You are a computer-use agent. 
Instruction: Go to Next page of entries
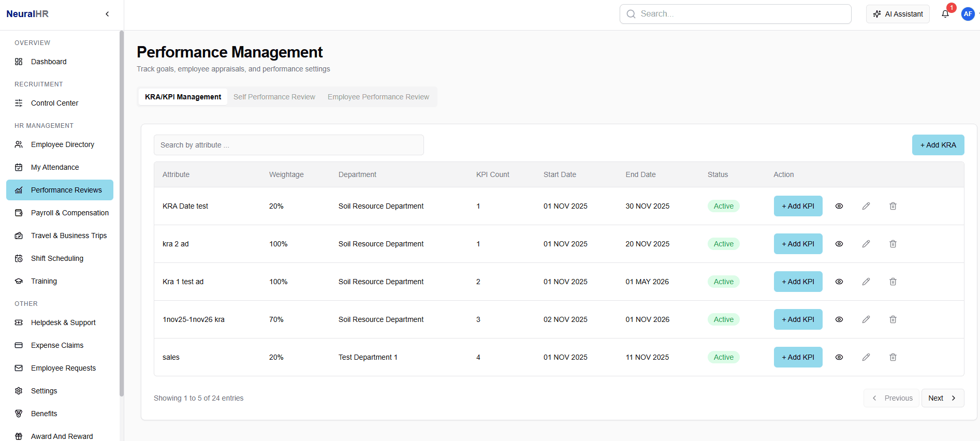942,398
